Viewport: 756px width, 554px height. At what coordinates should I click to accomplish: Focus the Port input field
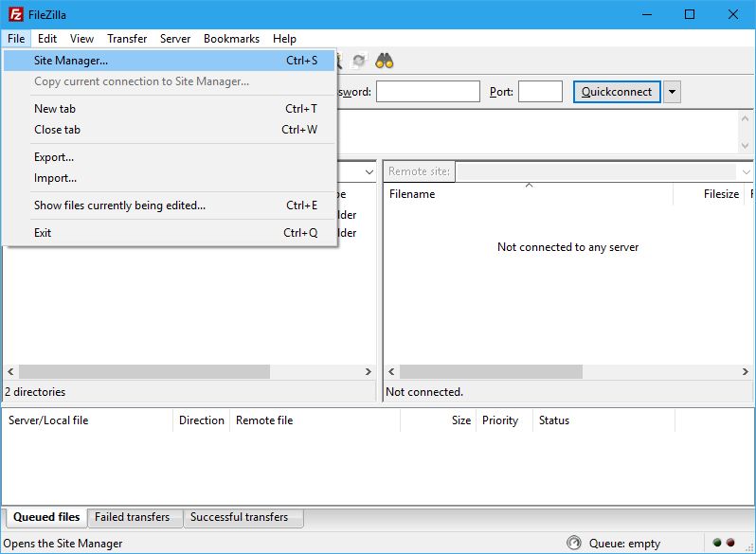point(540,92)
